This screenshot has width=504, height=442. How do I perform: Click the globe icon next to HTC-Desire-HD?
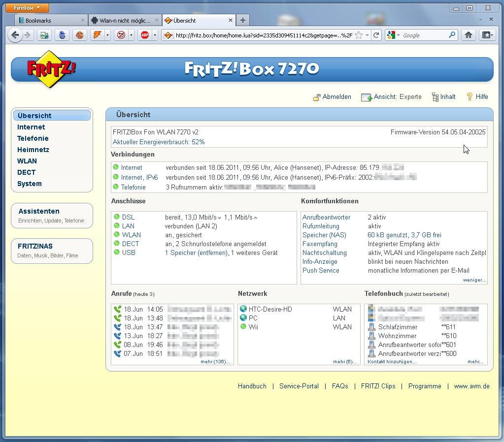coord(243,309)
